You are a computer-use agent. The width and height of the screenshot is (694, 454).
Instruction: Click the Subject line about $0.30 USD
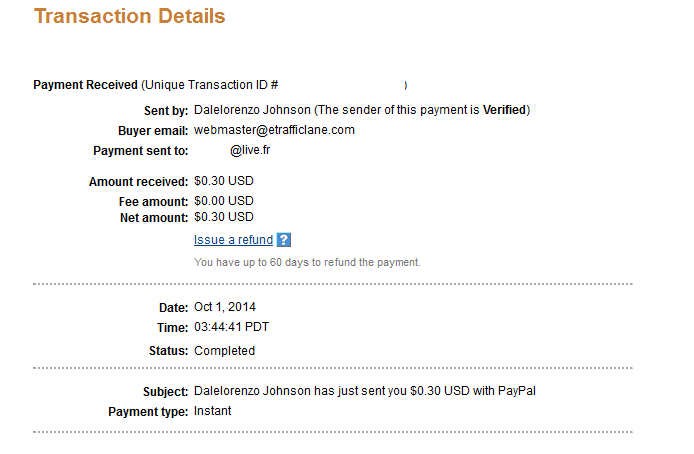(365, 391)
